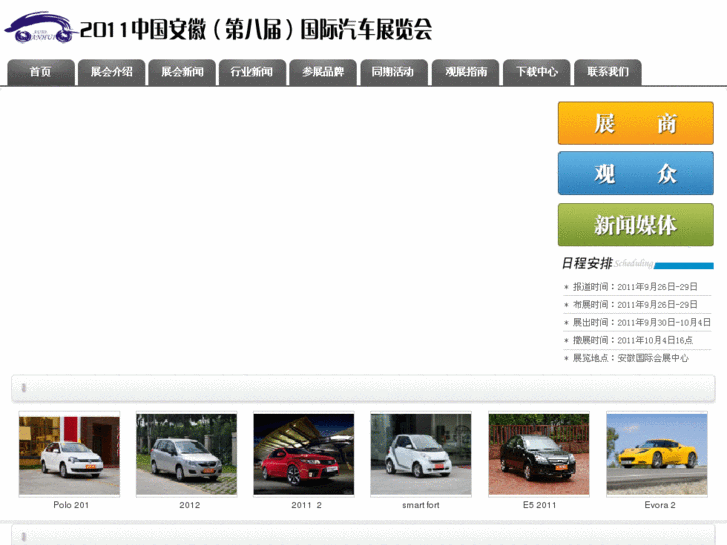
Task: Open the smart fortwo car thumbnail
Action: click(421, 455)
